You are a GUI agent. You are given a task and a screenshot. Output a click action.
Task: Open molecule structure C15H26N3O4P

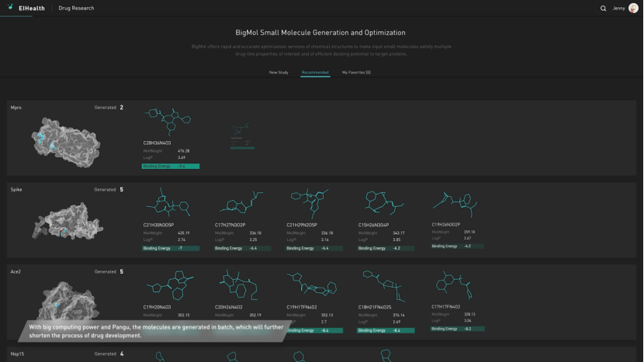(384, 203)
